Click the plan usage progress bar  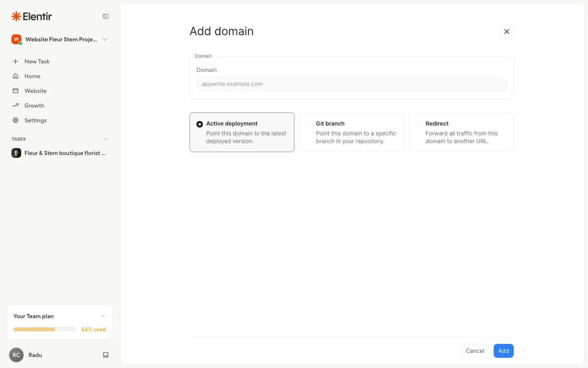click(x=45, y=329)
